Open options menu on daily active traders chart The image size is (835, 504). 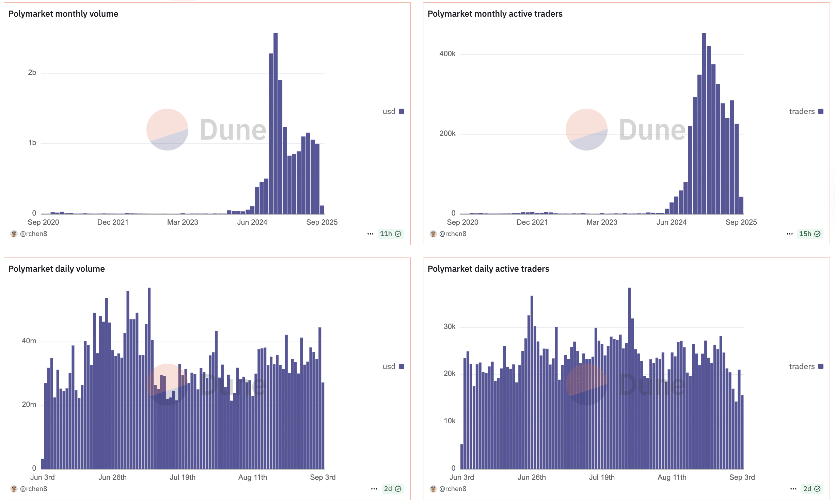(793, 489)
